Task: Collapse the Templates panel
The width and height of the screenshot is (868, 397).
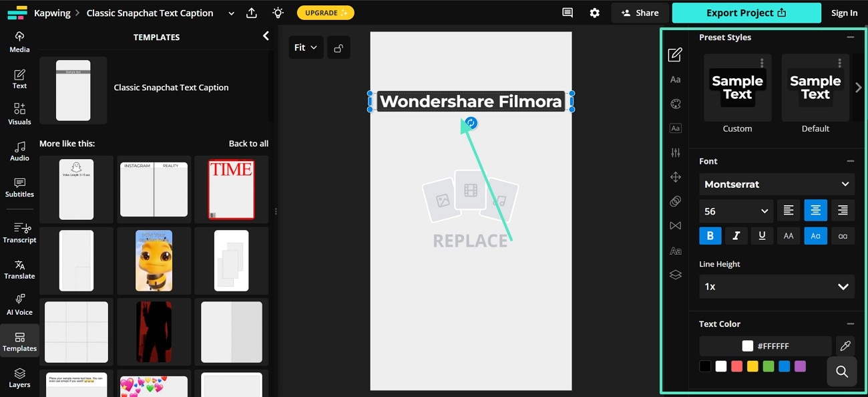Action: coord(266,36)
